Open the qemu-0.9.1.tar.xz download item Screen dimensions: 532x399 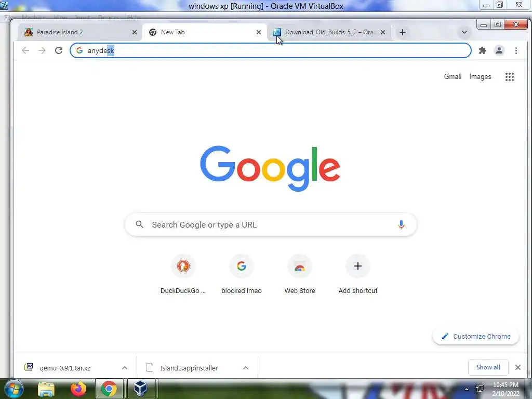(x=64, y=368)
